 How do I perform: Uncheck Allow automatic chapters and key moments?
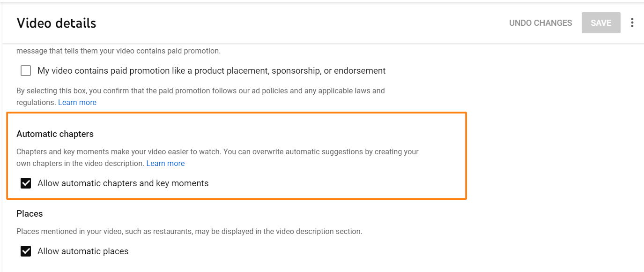pyautogui.click(x=26, y=183)
